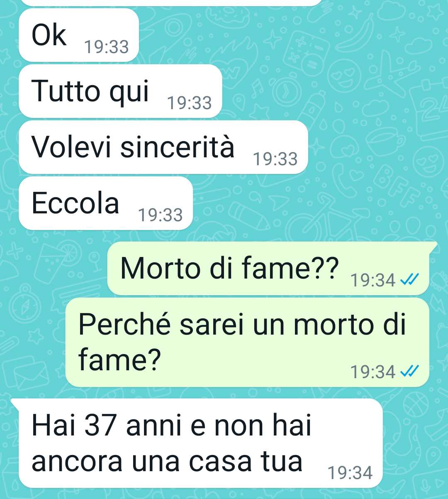Select the 'Perché sarei un morto di fame?' message
This screenshot has width=448, height=499.
coord(247,342)
